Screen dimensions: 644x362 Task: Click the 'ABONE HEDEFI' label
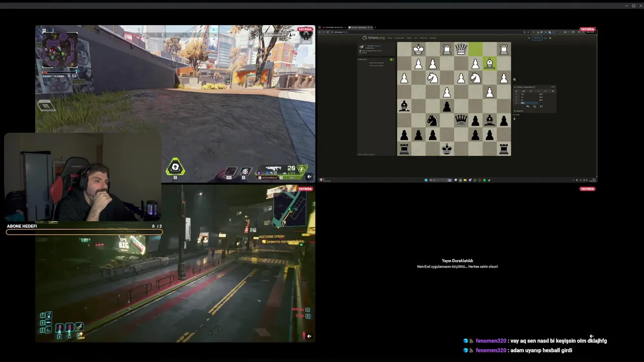coord(22,226)
